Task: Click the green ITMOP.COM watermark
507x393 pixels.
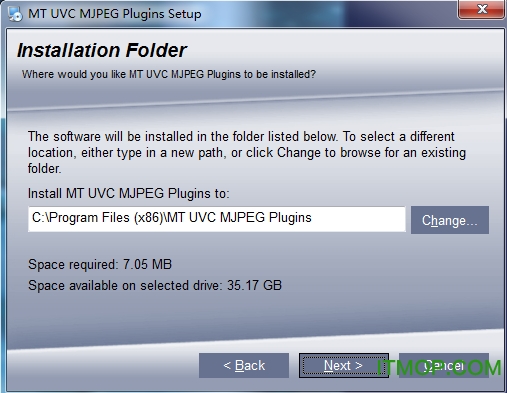Action: pyautogui.click(x=439, y=367)
